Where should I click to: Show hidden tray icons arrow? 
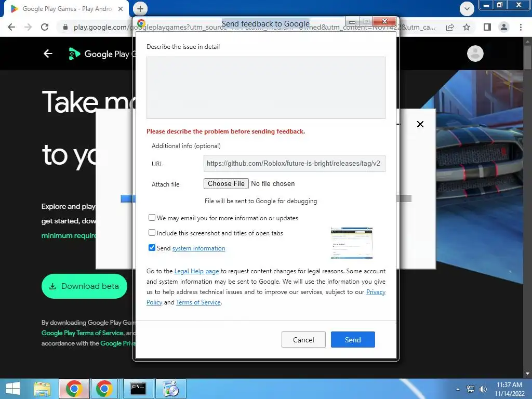[x=458, y=389]
